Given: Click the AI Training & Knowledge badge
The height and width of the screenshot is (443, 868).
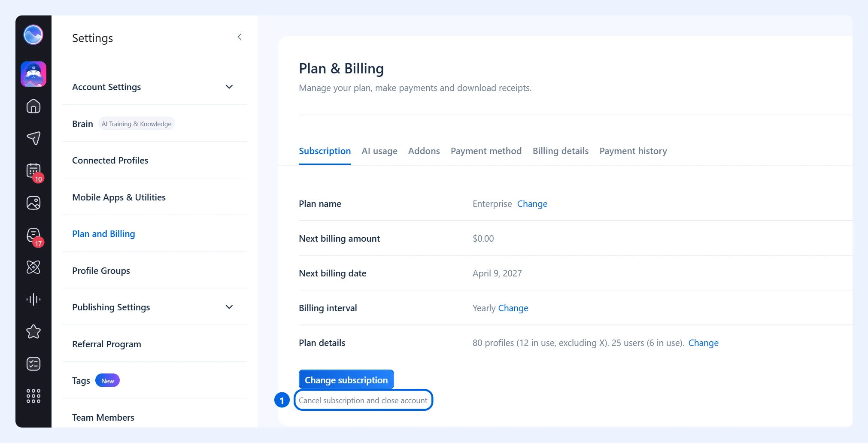Looking at the screenshot, I should (137, 124).
